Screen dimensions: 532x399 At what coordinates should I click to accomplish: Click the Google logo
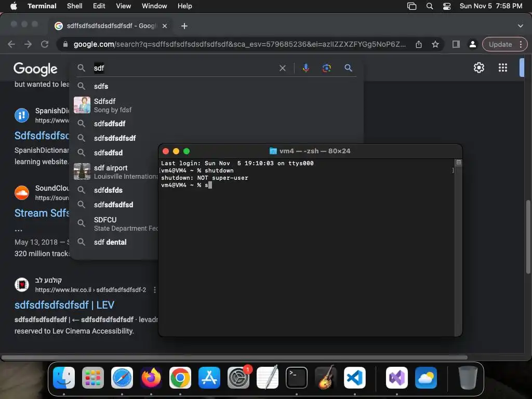pyautogui.click(x=35, y=69)
